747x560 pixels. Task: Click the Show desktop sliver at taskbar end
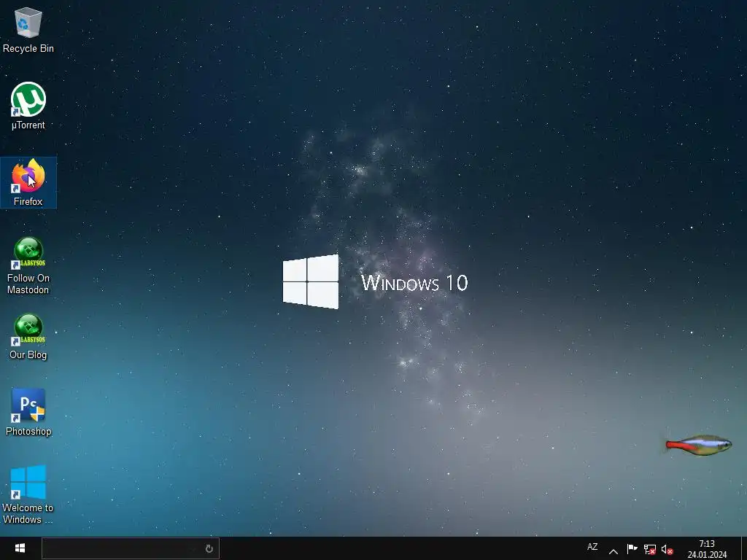(743, 548)
